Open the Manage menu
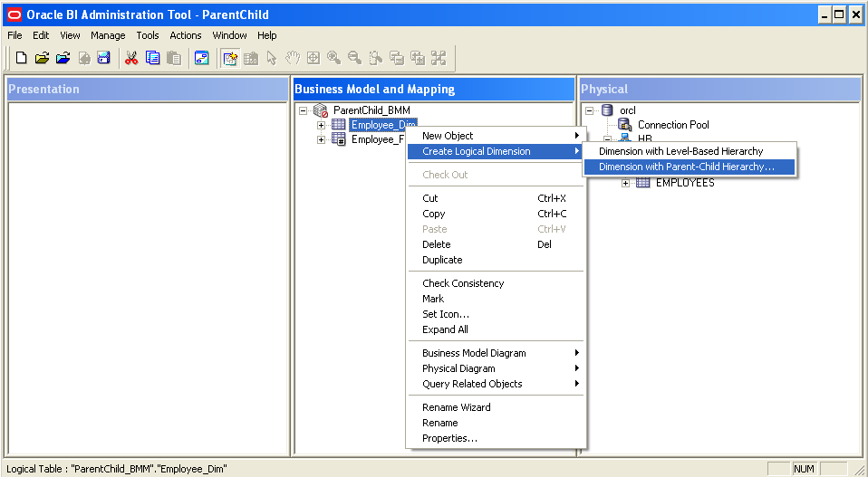 click(x=108, y=35)
